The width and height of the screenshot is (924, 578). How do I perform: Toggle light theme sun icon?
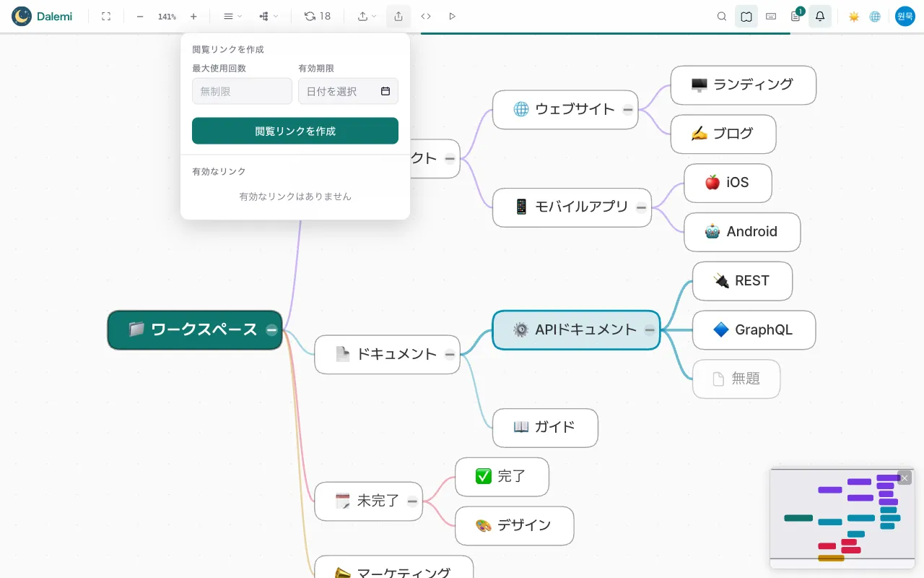coord(854,16)
